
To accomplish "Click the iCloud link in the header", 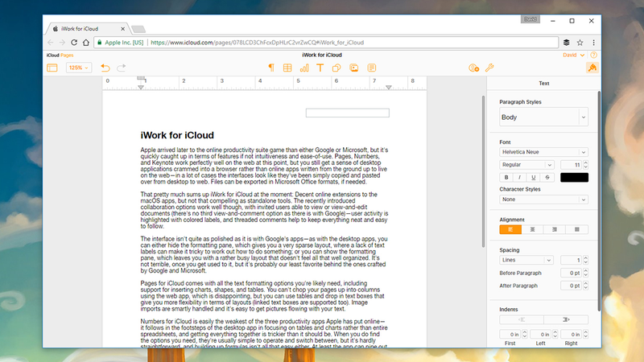I will tap(52, 55).
